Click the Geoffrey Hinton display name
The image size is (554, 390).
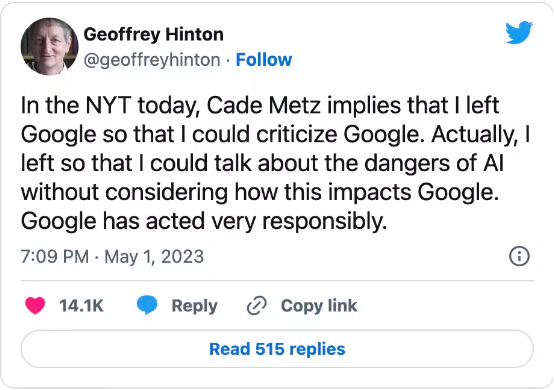(x=154, y=35)
